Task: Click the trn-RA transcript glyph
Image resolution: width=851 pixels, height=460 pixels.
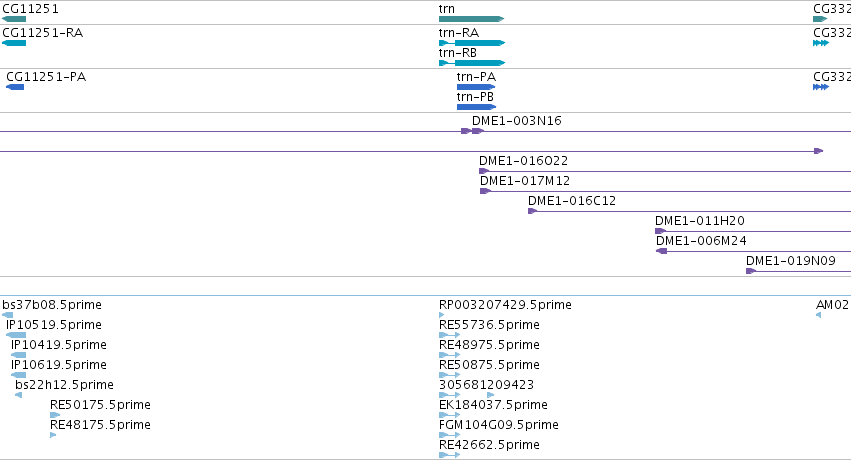Action: point(472,43)
